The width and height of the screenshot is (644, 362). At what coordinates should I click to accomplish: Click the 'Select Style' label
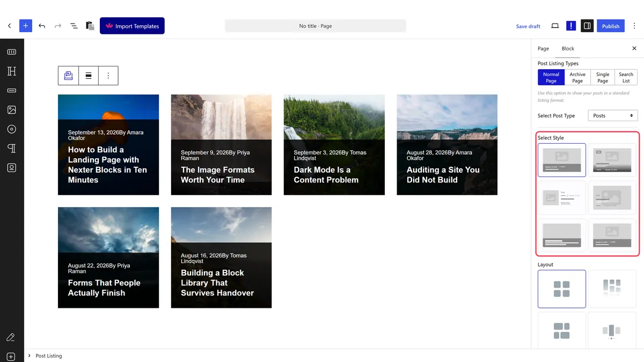coord(551,138)
